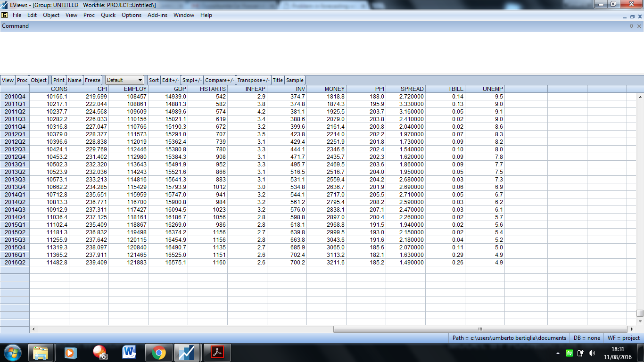Click the power plug tray icon

pos(581,353)
